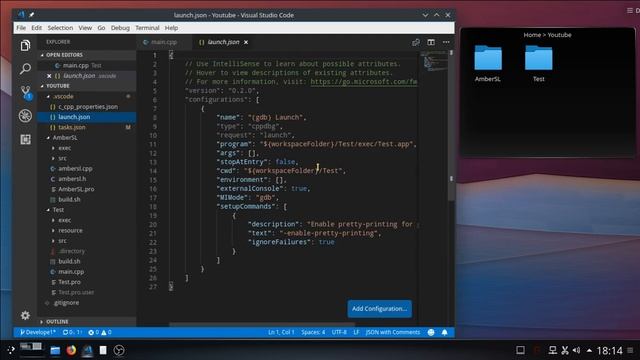Open the OBS icon in the taskbar
The image size is (640, 360).
pyautogui.click(x=119, y=350)
